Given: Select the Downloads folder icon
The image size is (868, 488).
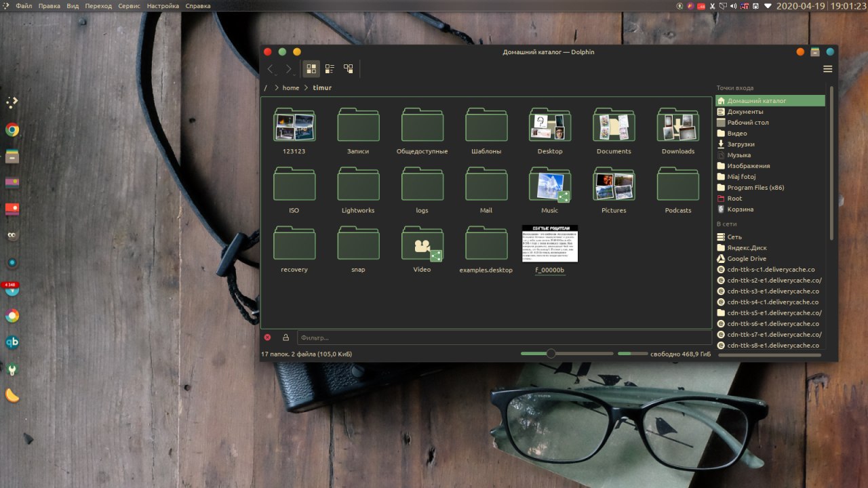Looking at the screenshot, I should click(x=678, y=125).
